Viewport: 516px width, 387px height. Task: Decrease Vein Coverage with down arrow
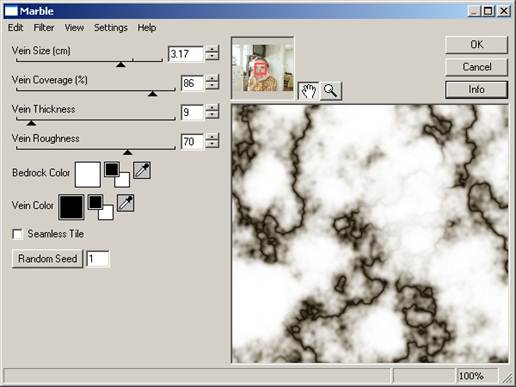[212, 86]
